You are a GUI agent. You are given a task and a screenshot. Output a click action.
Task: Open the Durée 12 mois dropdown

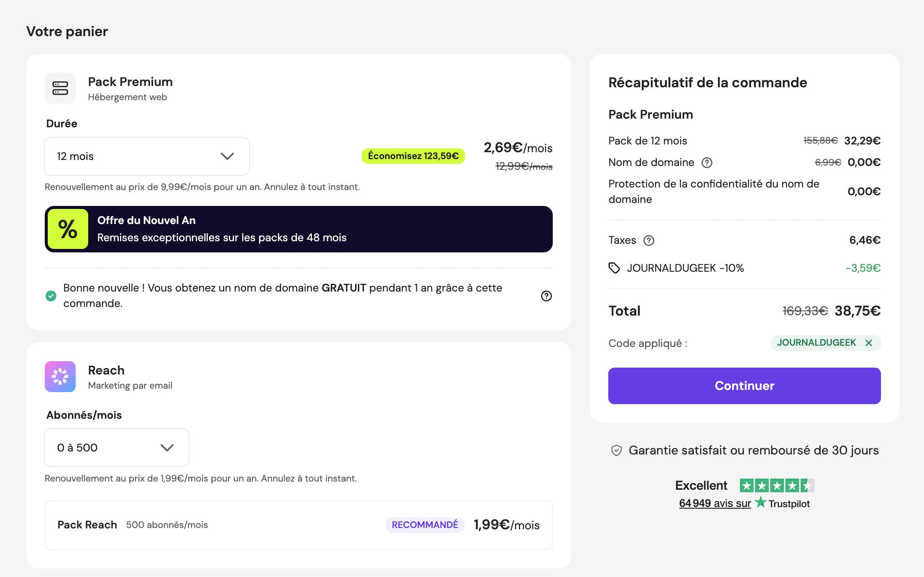[x=147, y=156]
